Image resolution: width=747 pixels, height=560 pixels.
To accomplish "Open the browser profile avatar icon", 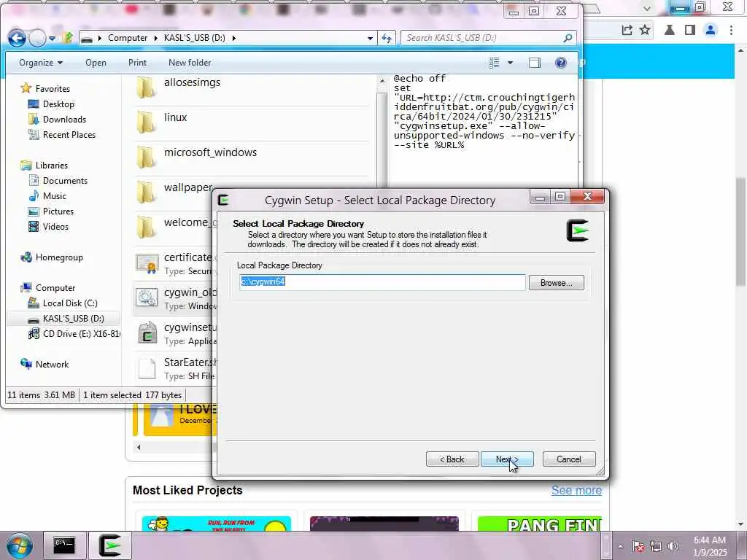I will [711, 30].
